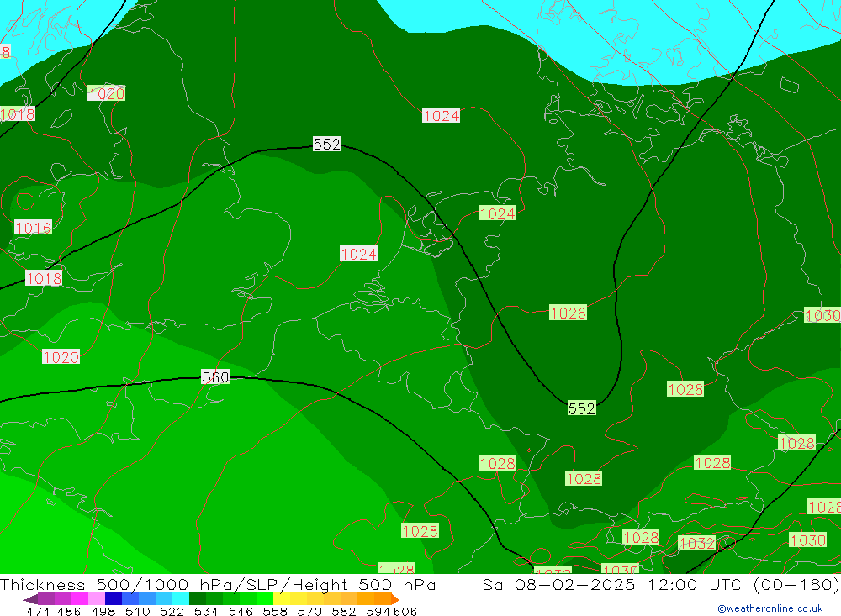Click the '12:00 UTC' time text

coord(694,584)
